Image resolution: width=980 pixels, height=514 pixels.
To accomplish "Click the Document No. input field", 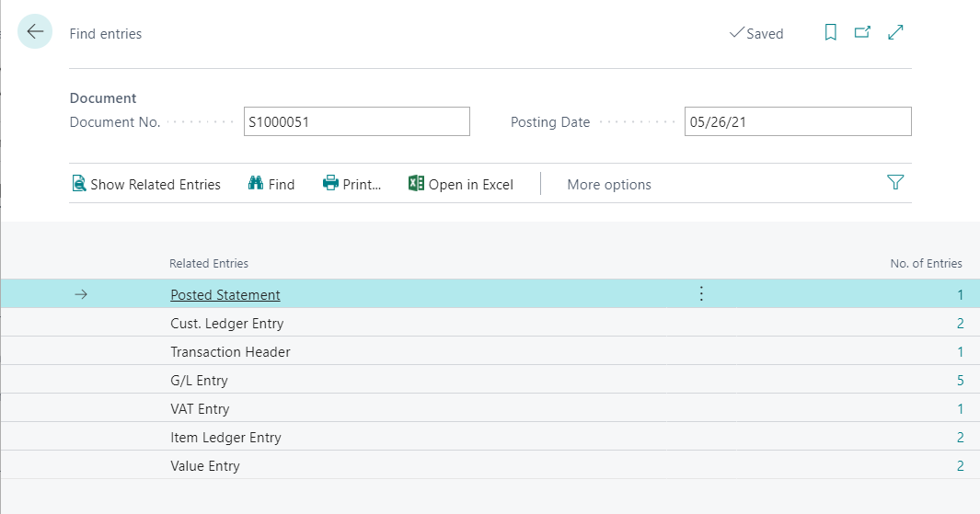I will point(356,121).
